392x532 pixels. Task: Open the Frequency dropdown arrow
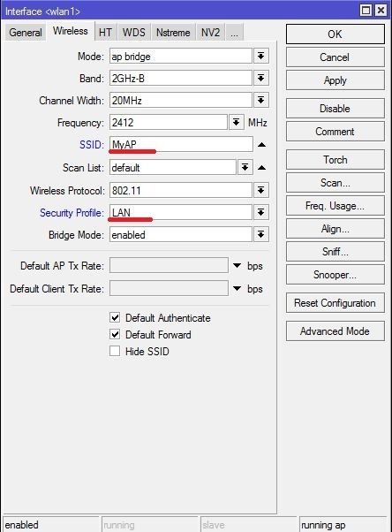[237, 122]
